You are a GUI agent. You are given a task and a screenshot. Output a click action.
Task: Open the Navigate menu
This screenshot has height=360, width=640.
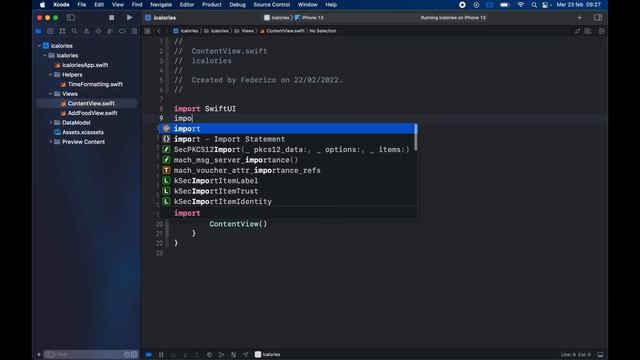[161, 4]
